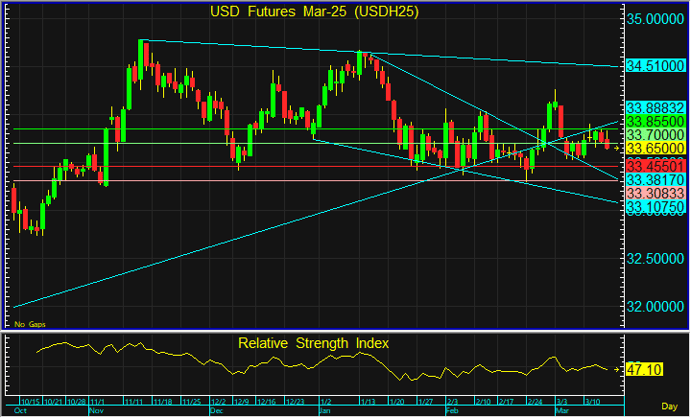Click the RSI current-value arrow marker

(618, 369)
